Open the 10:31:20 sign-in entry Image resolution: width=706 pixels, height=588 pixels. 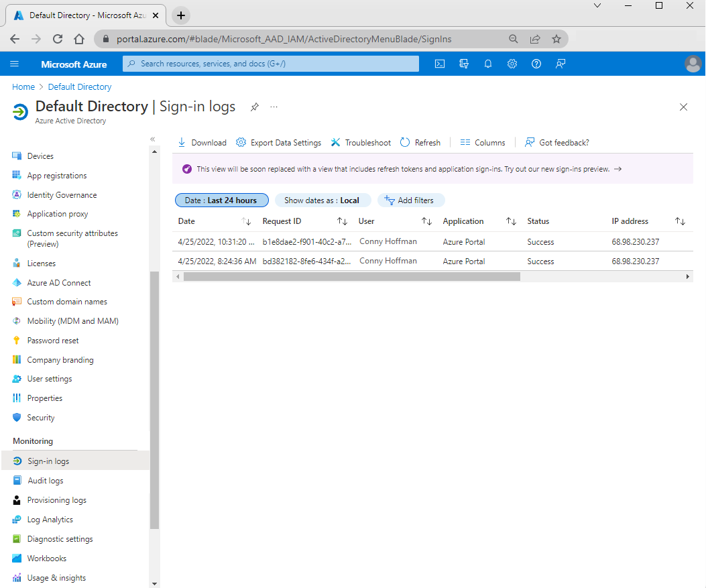pyautogui.click(x=432, y=242)
